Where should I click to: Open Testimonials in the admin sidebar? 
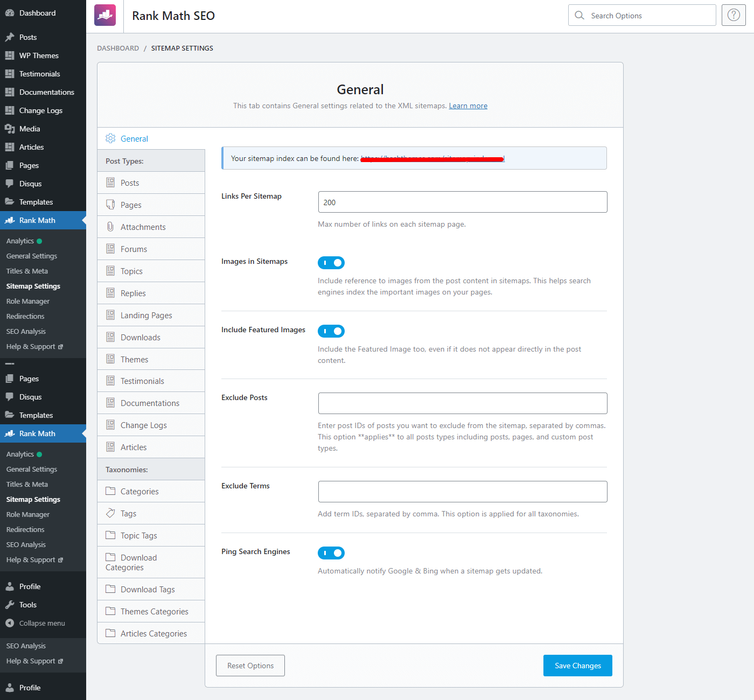43,74
